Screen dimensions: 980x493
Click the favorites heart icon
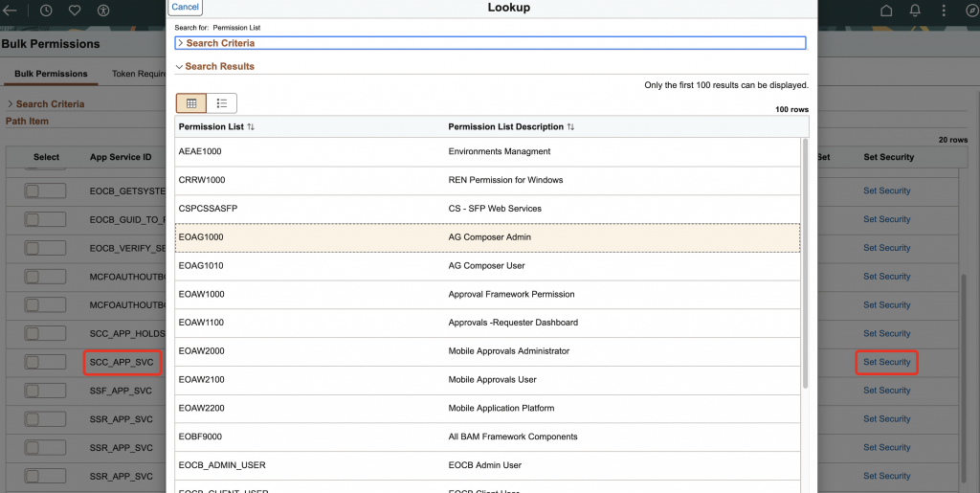pos(75,11)
